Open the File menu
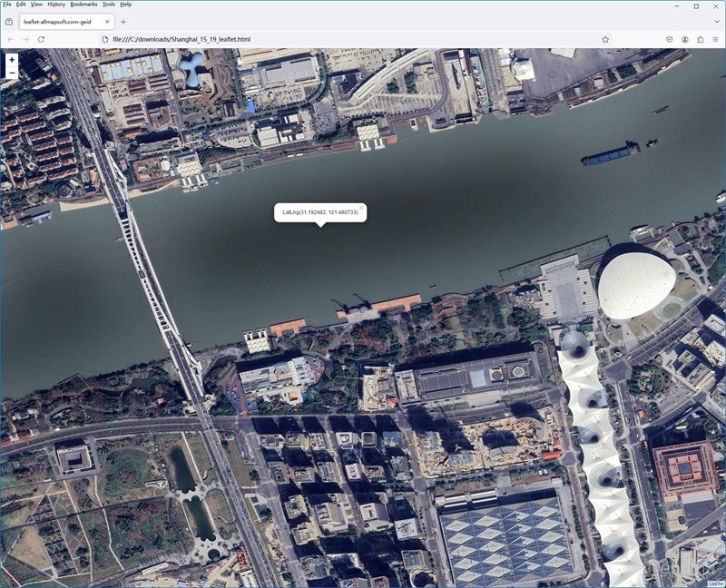Image resolution: width=726 pixels, height=588 pixels. 7,5
